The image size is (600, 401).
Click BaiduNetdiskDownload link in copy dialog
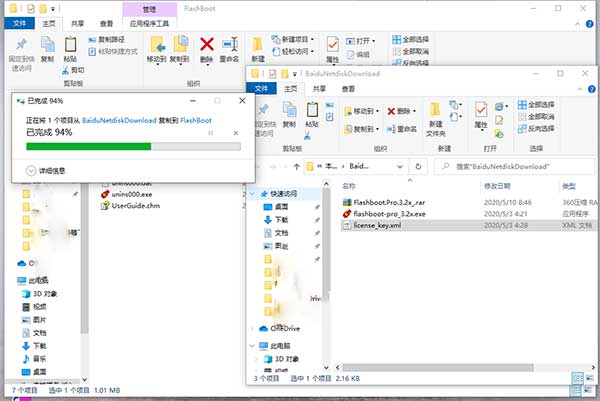tap(119, 121)
